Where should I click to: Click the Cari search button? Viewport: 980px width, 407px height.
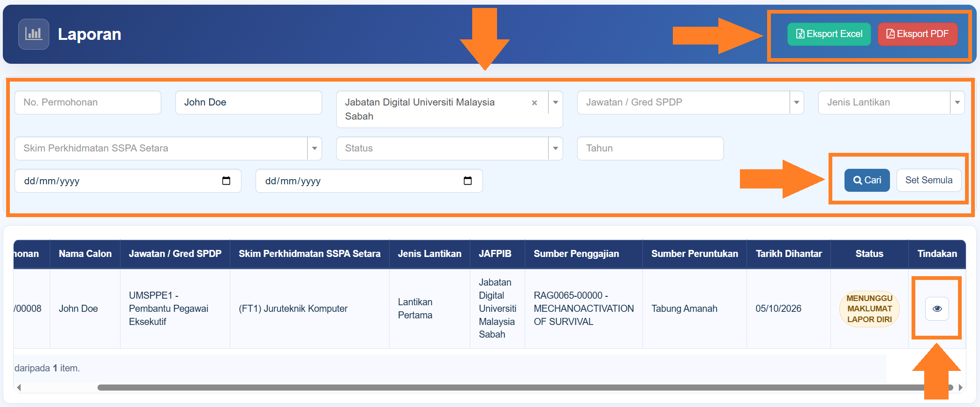click(867, 180)
